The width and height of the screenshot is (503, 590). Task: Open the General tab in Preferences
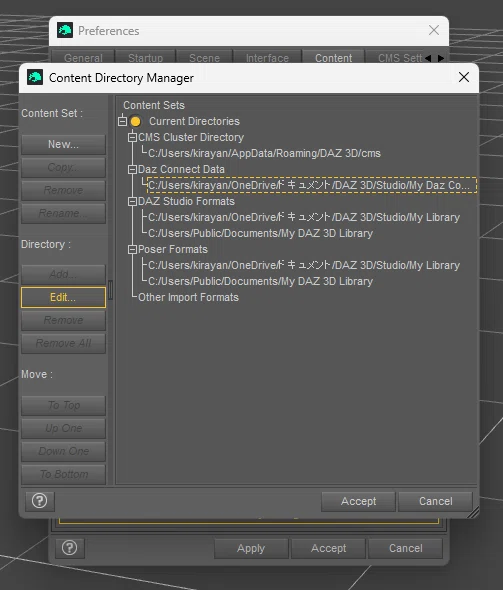click(x=83, y=58)
